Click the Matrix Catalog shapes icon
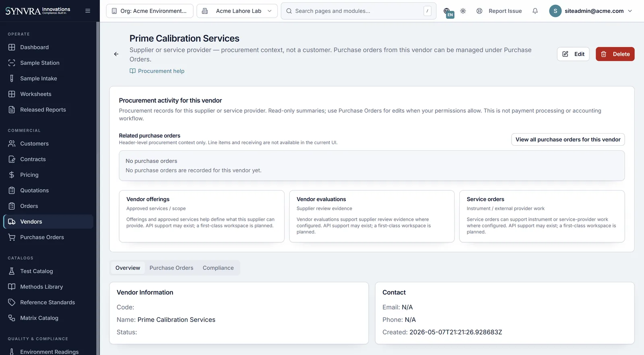This screenshot has width=644, height=355. point(12,318)
